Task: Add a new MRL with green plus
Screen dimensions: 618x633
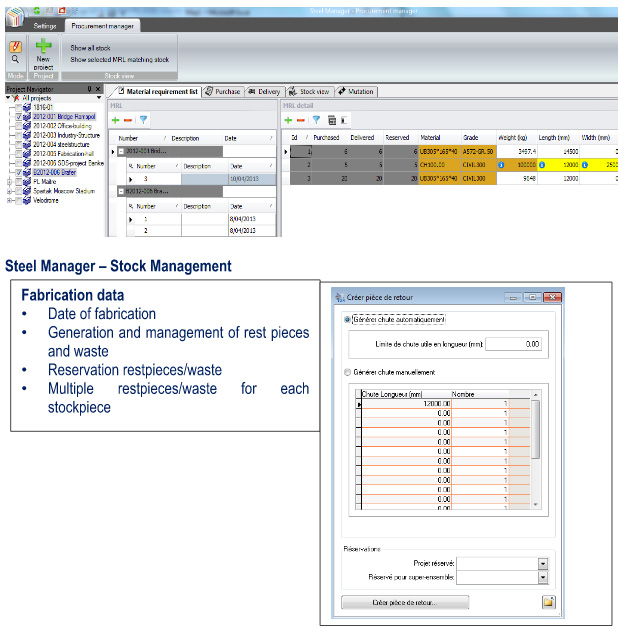Action: 115,120
